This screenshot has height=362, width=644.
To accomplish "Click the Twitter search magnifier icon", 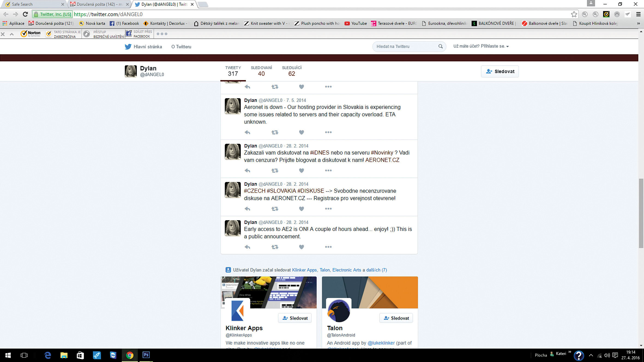I will (x=440, y=46).
